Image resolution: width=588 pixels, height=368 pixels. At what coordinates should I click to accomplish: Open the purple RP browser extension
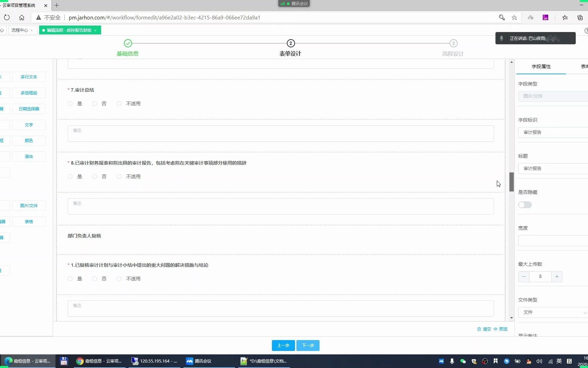click(545, 17)
